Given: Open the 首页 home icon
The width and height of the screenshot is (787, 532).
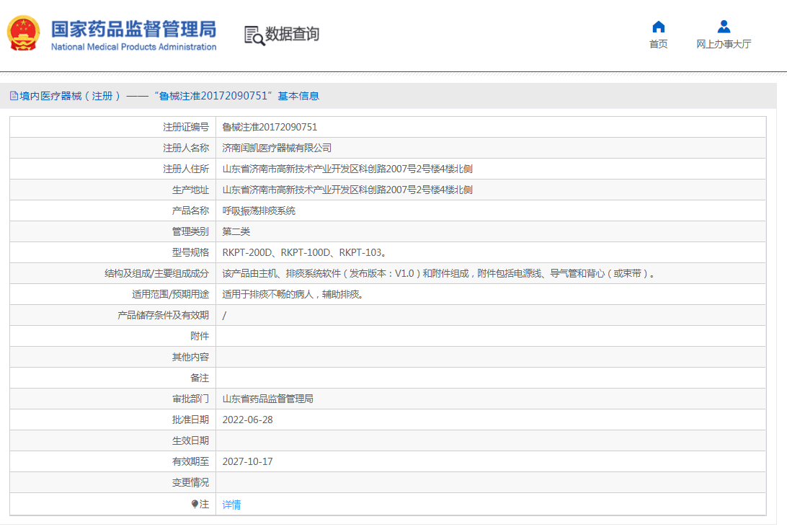Looking at the screenshot, I should (658, 27).
